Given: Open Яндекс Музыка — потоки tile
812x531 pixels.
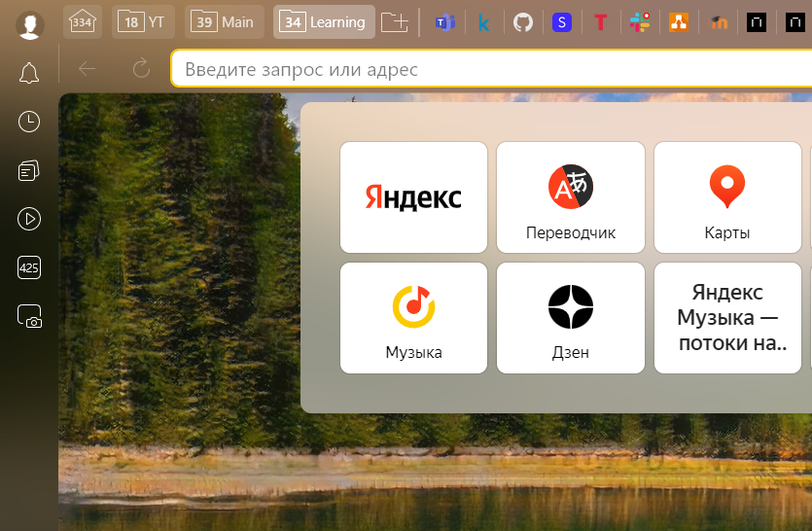Looking at the screenshot, I should (x=727, y=318).
